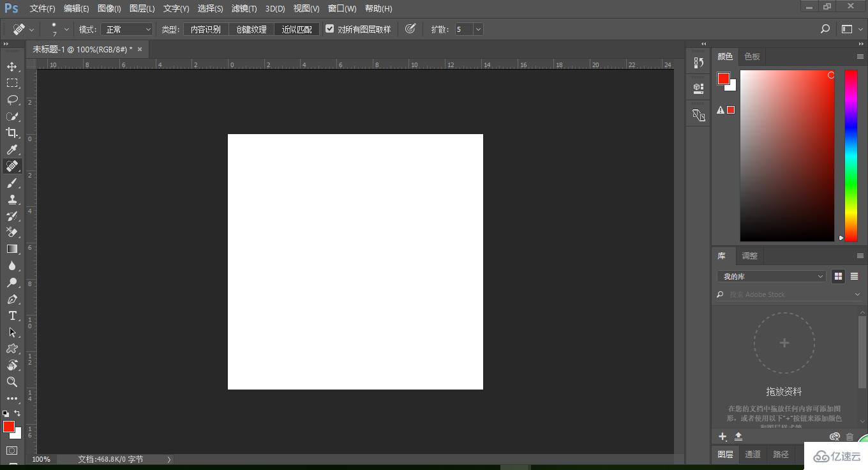Open the 图像(I) menu
Screen dimensions: 868x470
(x=109, y=8)
